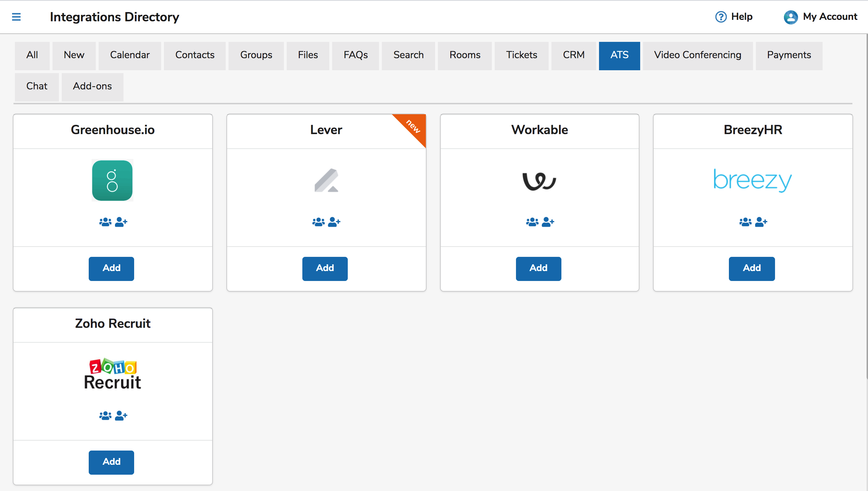868x491 pixels.
Task: Click Greenhouse.io group users icon
Action: (x=105, y=222)
